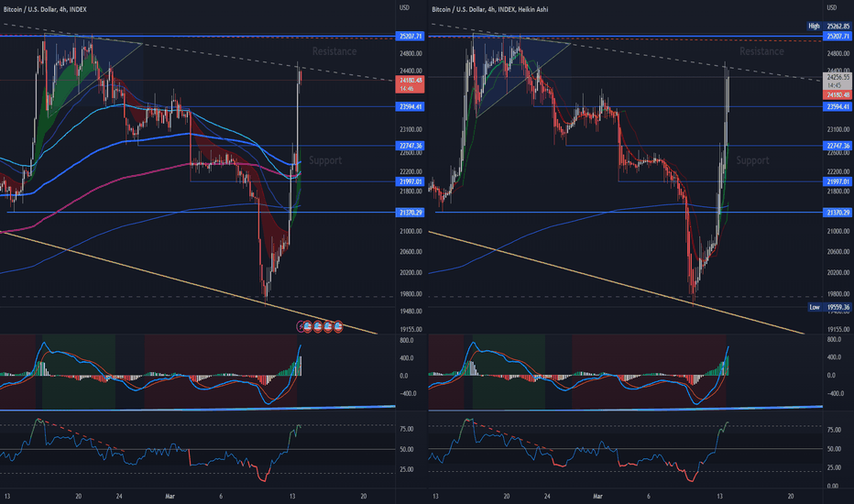Open right chart title ending 'Heikin Ashi'

489,9
